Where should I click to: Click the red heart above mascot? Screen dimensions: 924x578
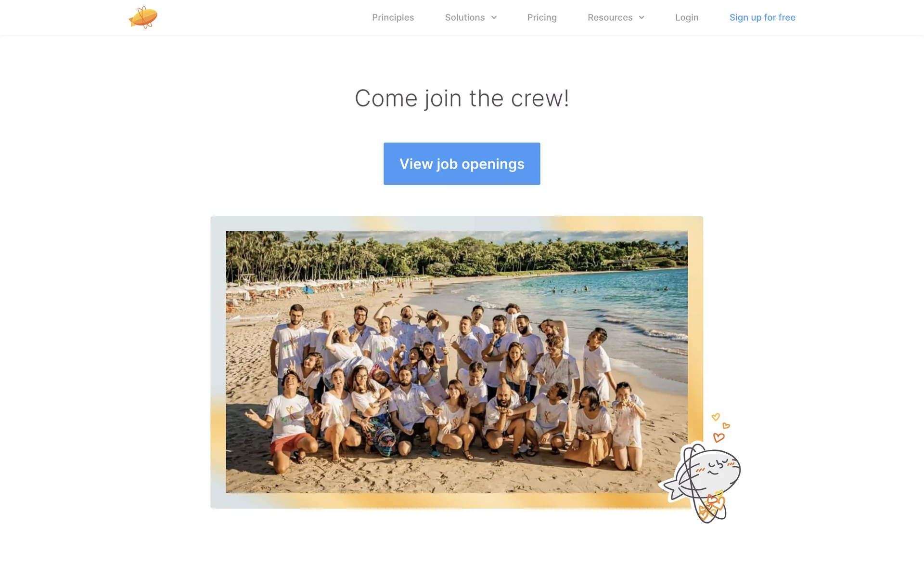pyautogui.click(x=719, y=437)
